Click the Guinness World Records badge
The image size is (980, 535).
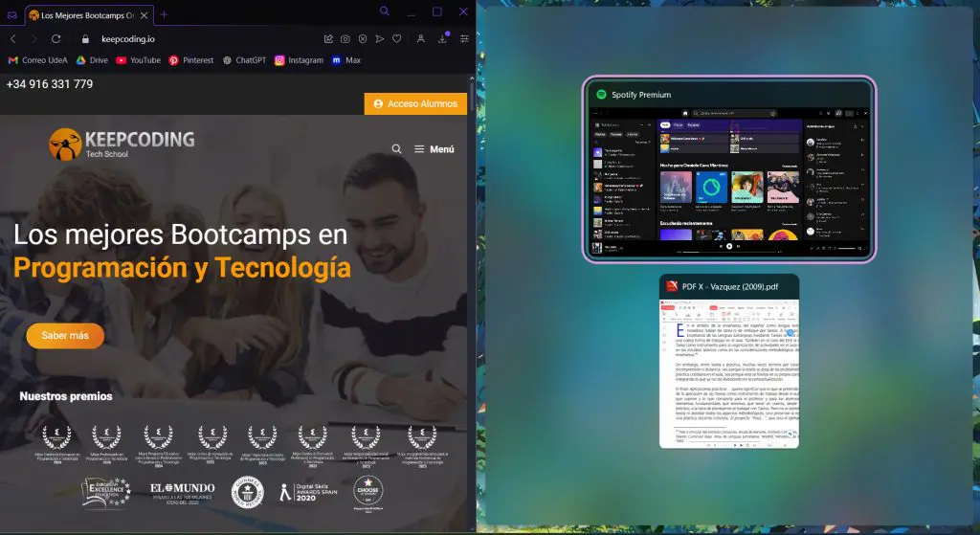248,492
